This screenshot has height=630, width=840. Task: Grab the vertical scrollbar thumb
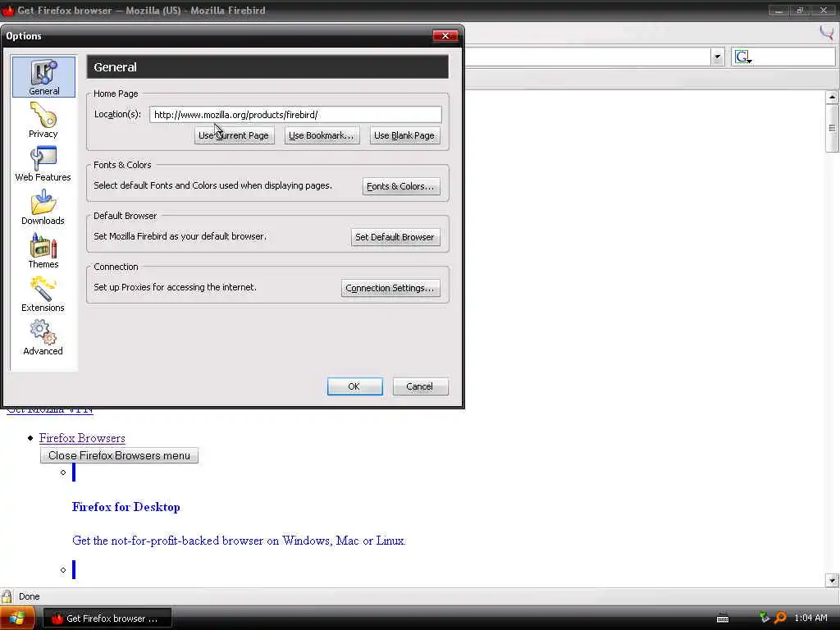(x=832, y=128)
